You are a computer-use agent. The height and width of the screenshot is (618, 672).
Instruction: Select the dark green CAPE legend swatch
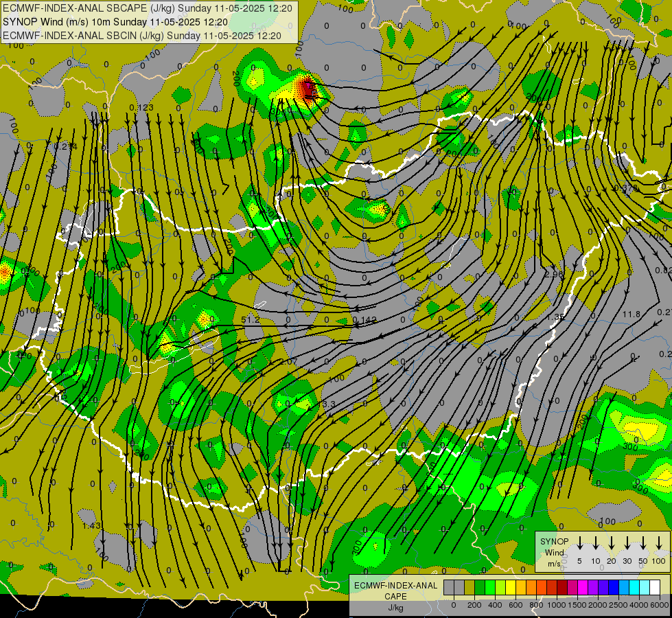tap(480, 588)
